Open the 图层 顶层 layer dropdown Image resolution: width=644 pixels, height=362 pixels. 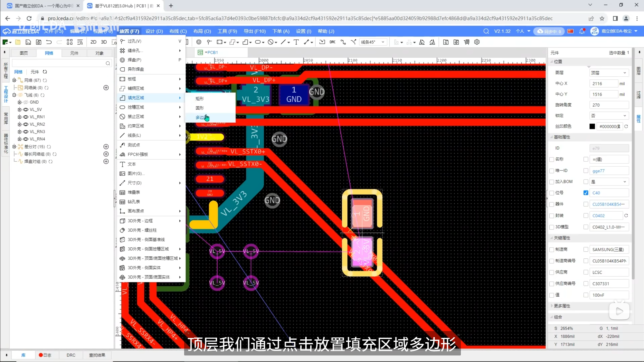(x=609, y=73)
